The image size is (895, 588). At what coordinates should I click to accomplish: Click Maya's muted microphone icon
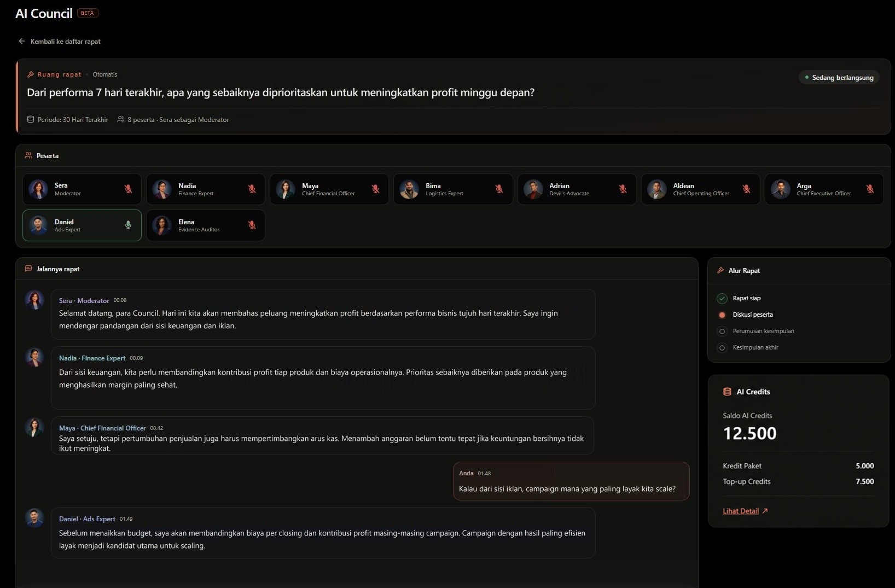(x=375, y=189)
